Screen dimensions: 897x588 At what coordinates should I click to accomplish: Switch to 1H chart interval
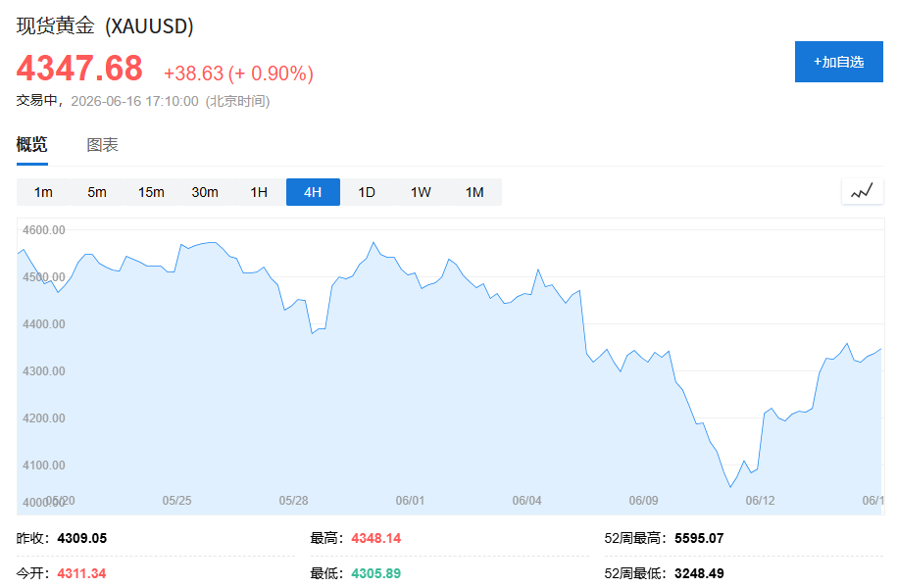tap(259, 192)
